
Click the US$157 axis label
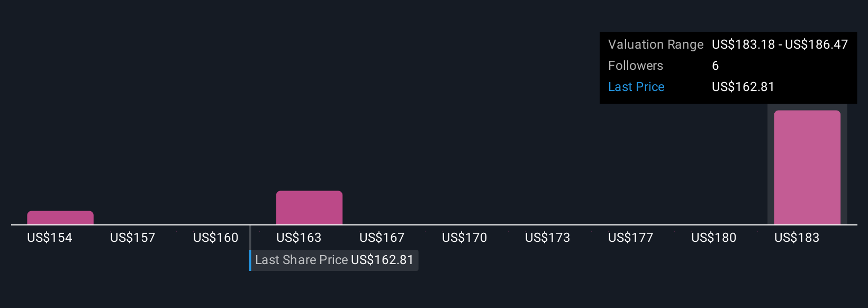(x=133, y=238)
